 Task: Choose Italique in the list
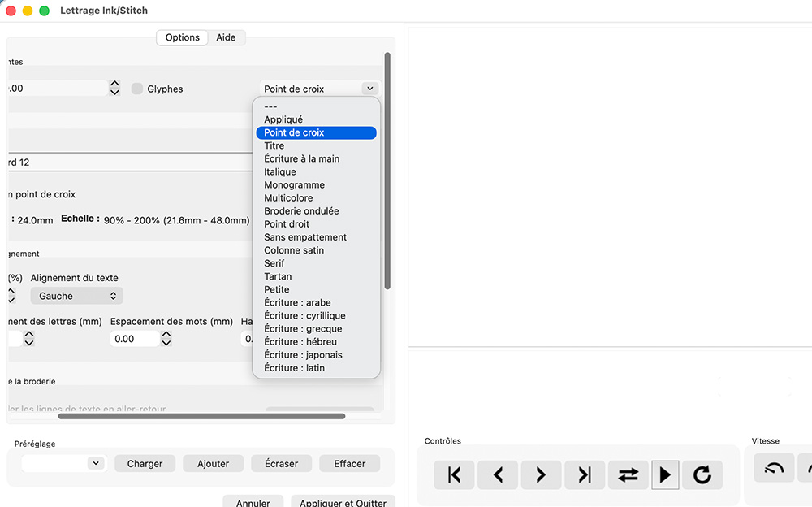317,171
